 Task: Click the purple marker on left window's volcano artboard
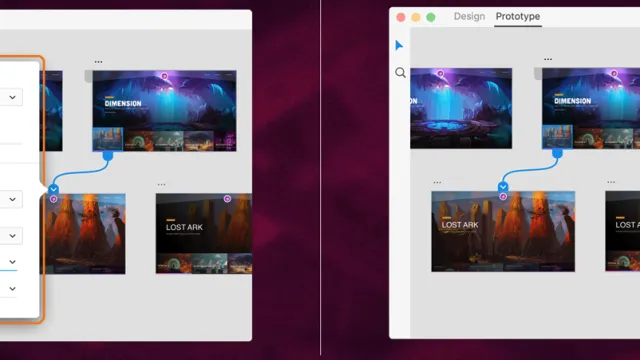tap(53, 199)
